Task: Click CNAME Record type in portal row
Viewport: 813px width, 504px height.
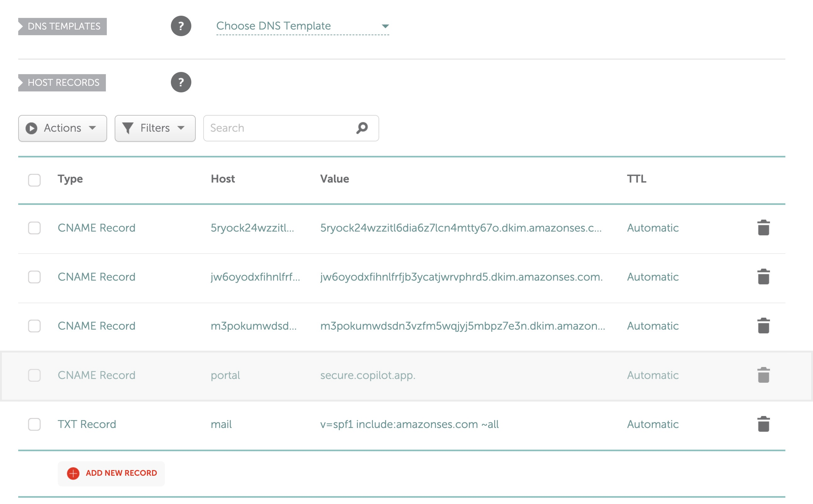Action: pos(97,375)
